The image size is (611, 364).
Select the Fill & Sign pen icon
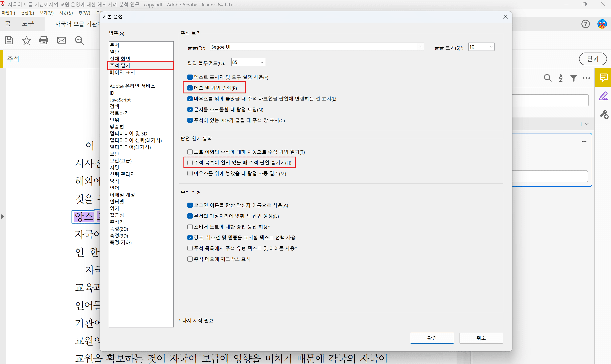coord(603,96)
